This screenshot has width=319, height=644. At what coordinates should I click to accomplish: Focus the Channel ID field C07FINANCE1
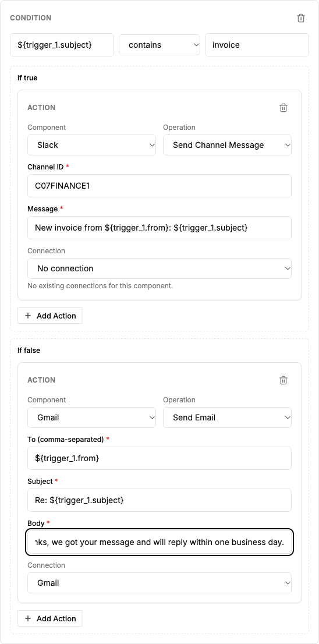(x=159, y=186)
